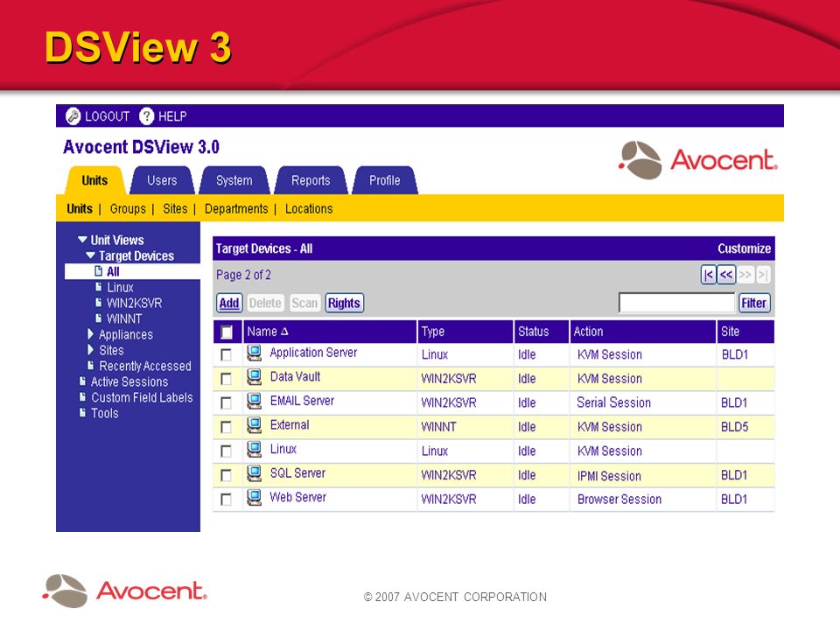Collapse the Target Devices tree node
This screenshot has height=630, width=840.
(90, 255)
